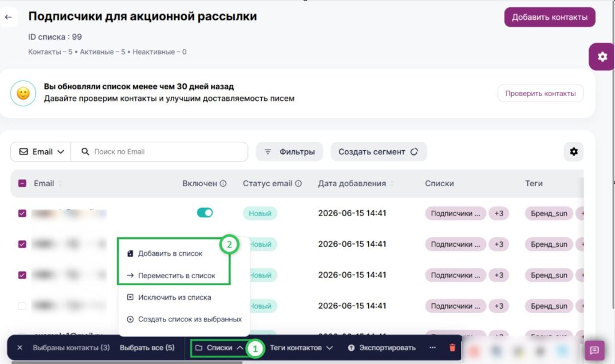
Task: Uncheck the third contact row checkbox
Action: pyautogui.click(x=22, y=275)
